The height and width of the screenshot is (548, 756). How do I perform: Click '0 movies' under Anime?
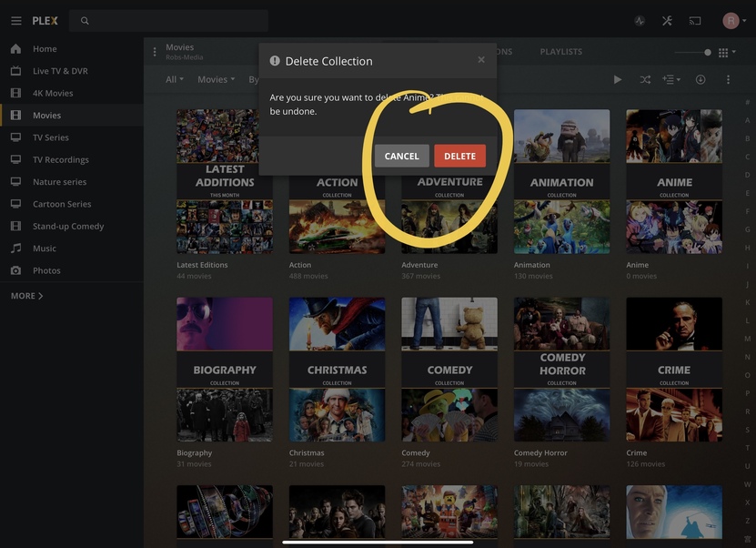pyautogui.click(x=641, y=276)
